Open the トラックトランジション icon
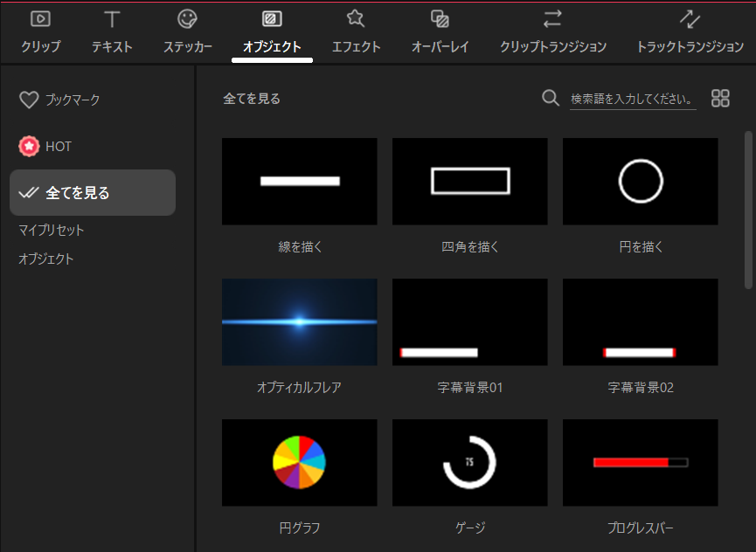This screenshot has height=552, width=756. tap(690, 19)
